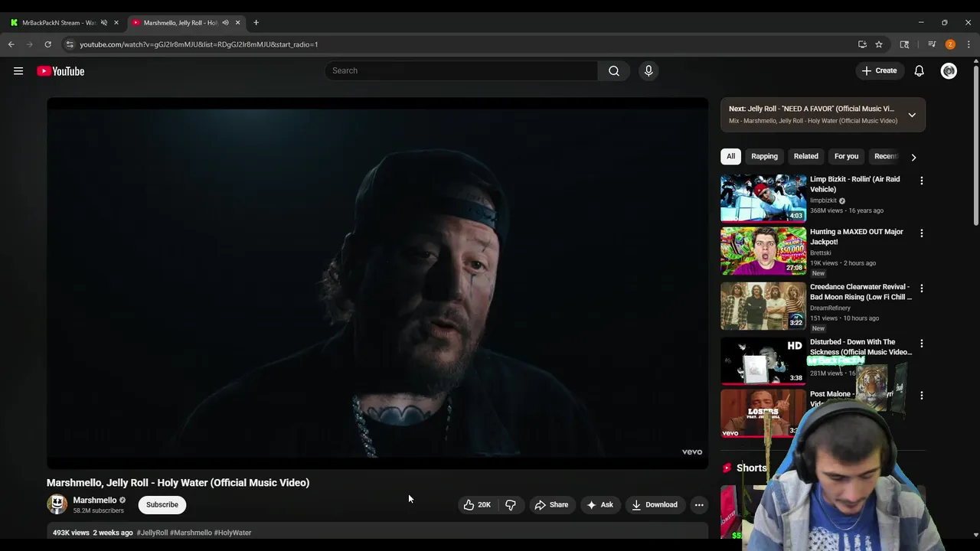Click the #HolyWater hashtag
Image resolution: width=980 pixels, height=551 pixels.
[233, 533]
